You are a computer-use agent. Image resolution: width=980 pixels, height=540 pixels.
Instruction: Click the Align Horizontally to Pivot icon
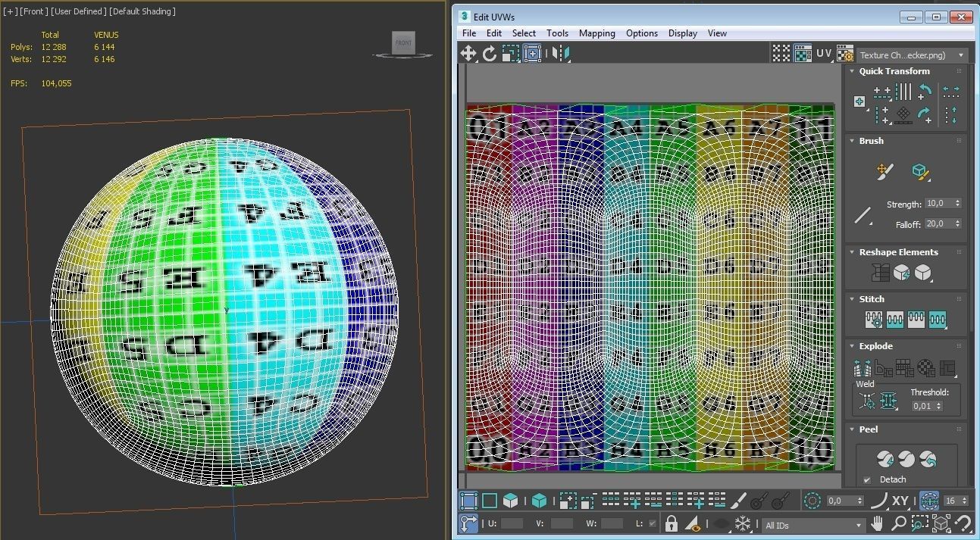click(882, 92)
